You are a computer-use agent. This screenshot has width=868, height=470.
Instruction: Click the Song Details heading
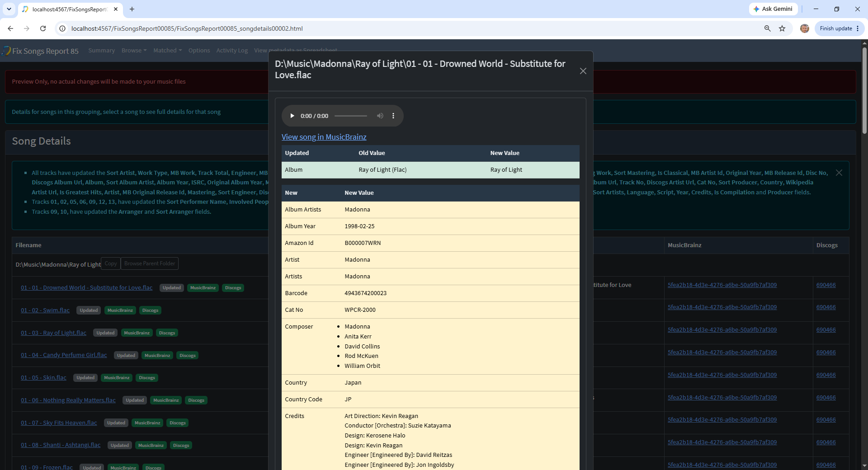[41, 141]
